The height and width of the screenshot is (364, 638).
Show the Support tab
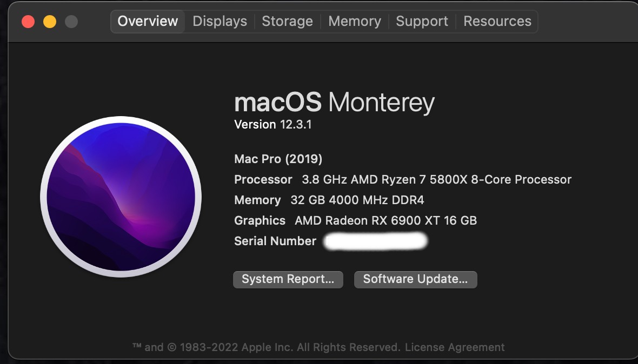(422, 22)
